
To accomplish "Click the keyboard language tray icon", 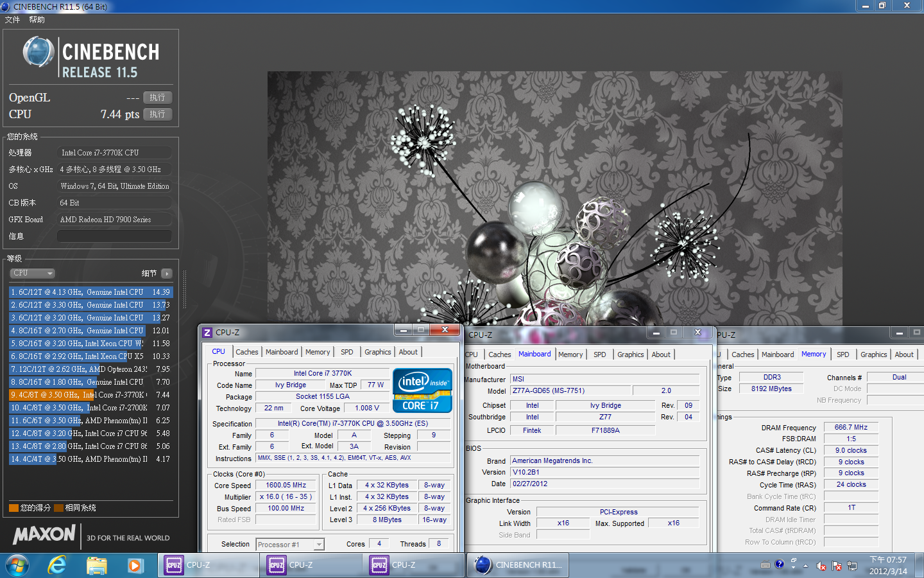I will click(x=766, y=566).
